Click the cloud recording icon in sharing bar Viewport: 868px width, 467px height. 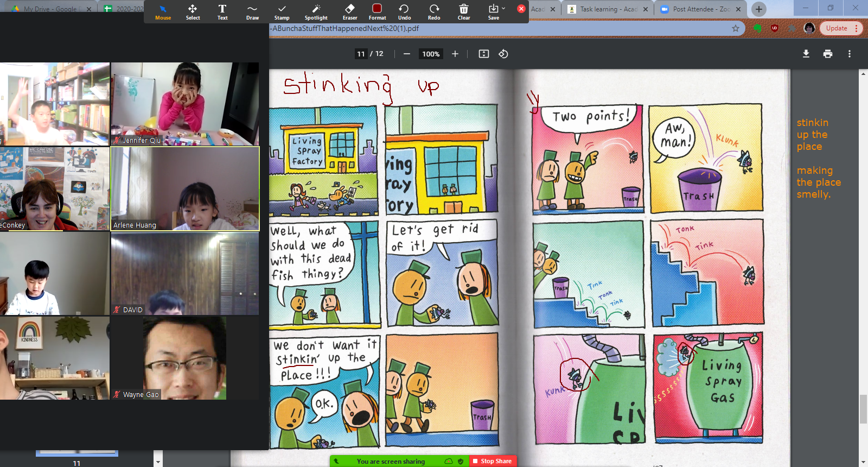[449, 461]
